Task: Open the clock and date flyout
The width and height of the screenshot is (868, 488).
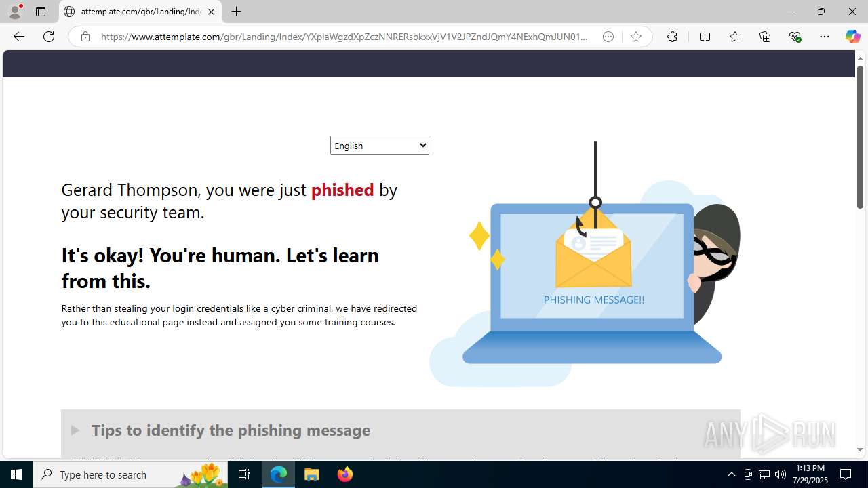Action: pyautogui.click(x=810, y=474)
